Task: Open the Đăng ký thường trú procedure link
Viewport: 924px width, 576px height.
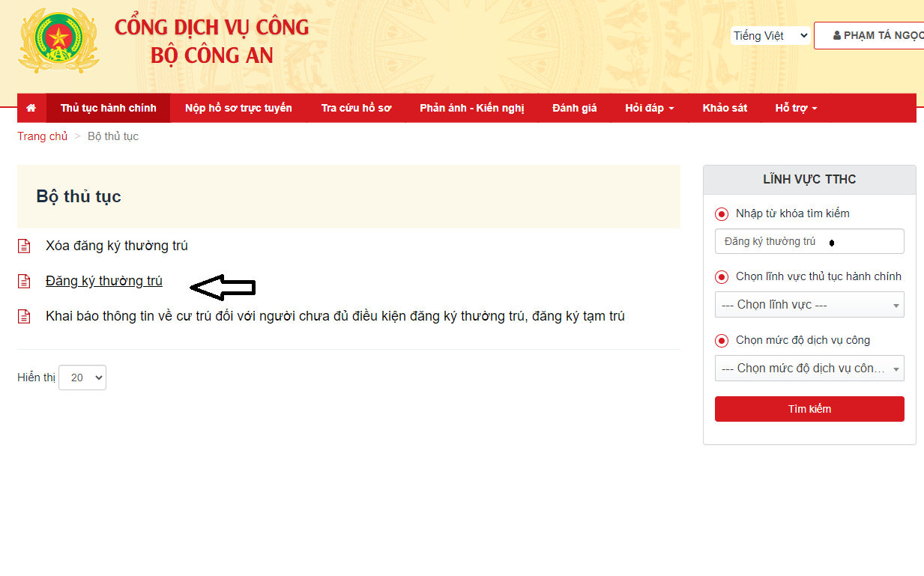Action: click(x=104, y=281)
